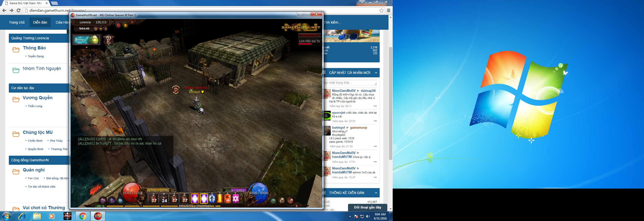Select skill slot 5 pink hexagram
The width and height of the screenshot is (644, 221).
pyautogui.click(x=235, y=198)
